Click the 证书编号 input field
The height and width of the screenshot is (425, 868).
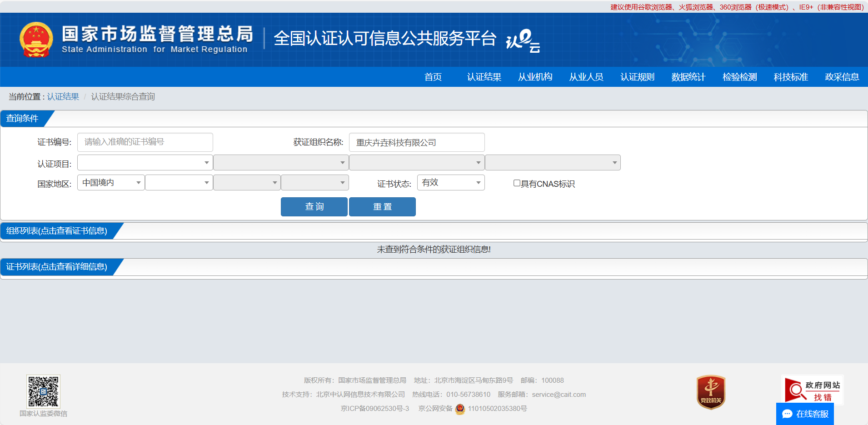(145, 142)
